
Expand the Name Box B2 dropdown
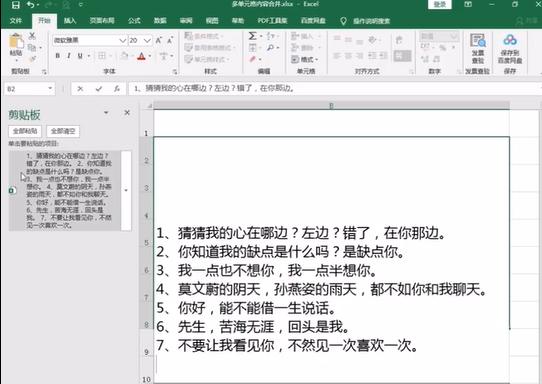coord(50,88)
